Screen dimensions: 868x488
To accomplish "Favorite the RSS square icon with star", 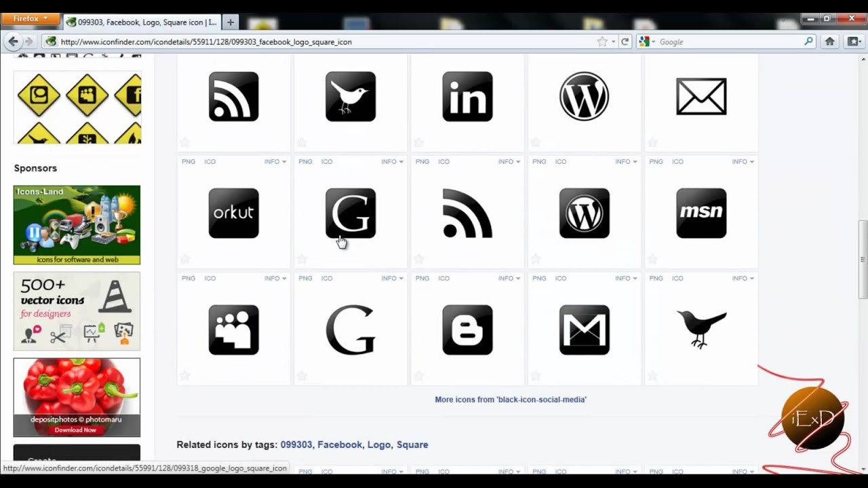I will pos(185,142).
